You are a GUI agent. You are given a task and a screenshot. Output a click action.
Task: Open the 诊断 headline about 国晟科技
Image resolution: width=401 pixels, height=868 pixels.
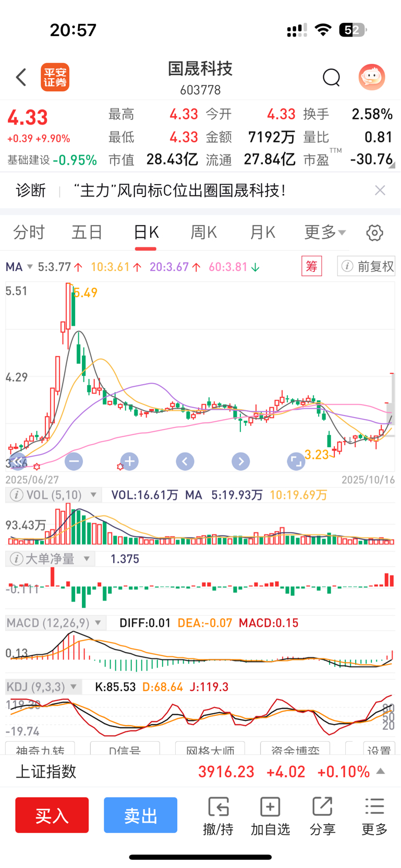(x=179, y=190)
